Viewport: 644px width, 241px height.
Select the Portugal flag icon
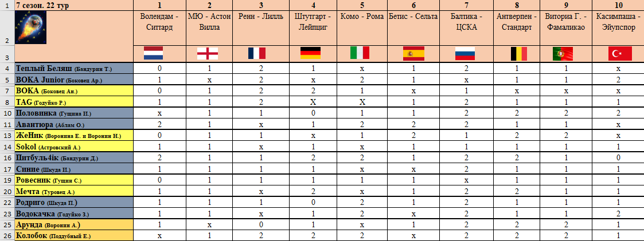click(x=563, y=54)
